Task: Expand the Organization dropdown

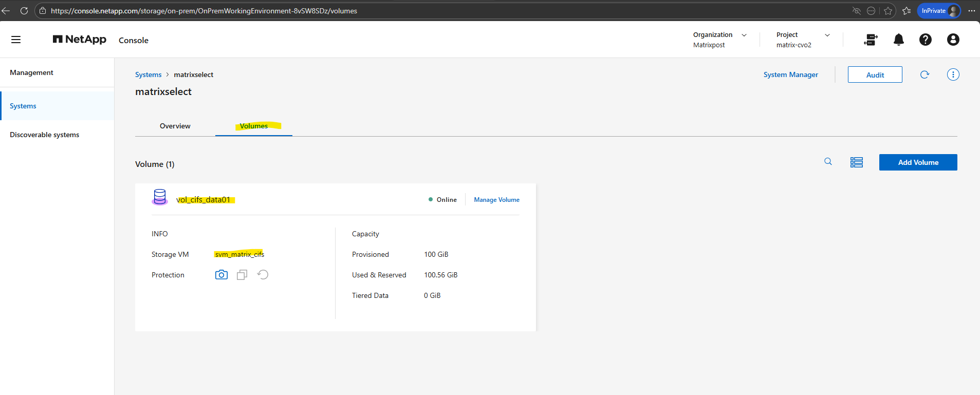Action: [x=744, y=35]
